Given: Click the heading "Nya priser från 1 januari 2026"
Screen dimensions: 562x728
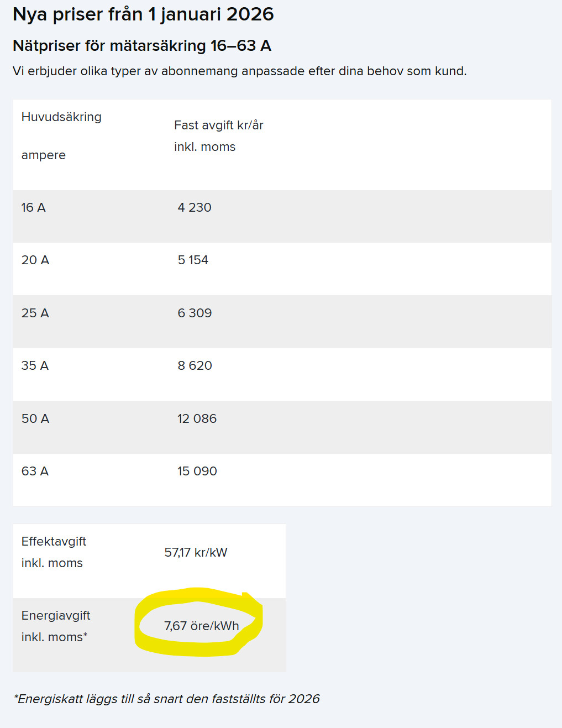Looking at the screenshot, I should (143, 14).
